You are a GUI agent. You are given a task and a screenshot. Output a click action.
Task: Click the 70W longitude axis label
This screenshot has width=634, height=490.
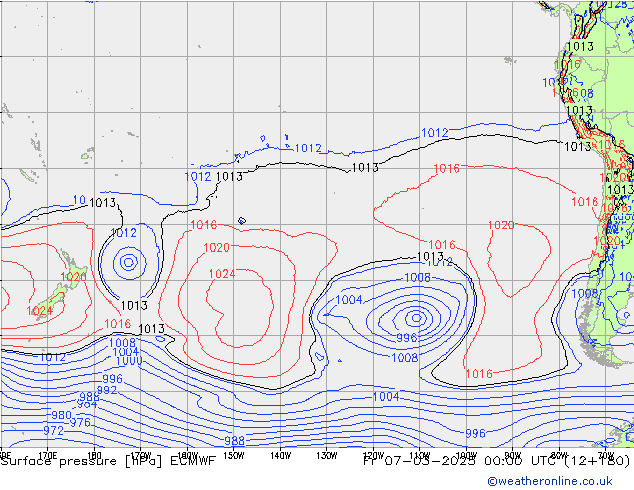tap(605, 455)
